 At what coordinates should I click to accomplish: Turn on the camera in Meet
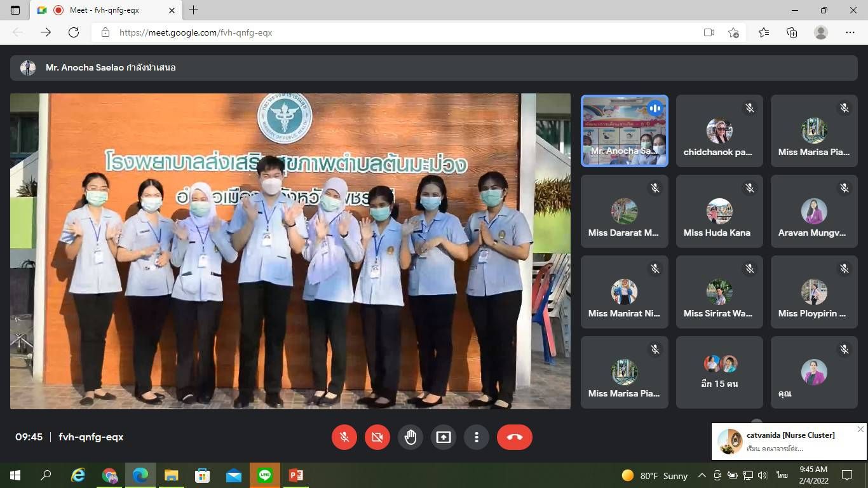(377, 437)
